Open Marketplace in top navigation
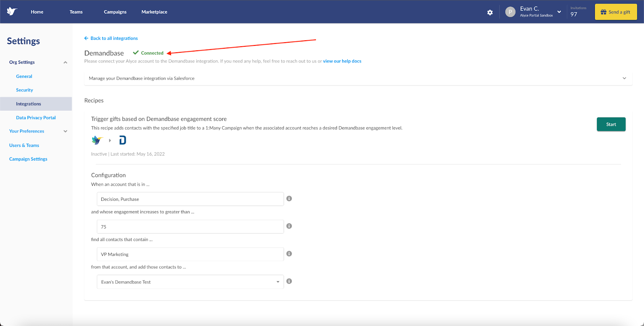This screenshot has width=644, height=326. 154,12
